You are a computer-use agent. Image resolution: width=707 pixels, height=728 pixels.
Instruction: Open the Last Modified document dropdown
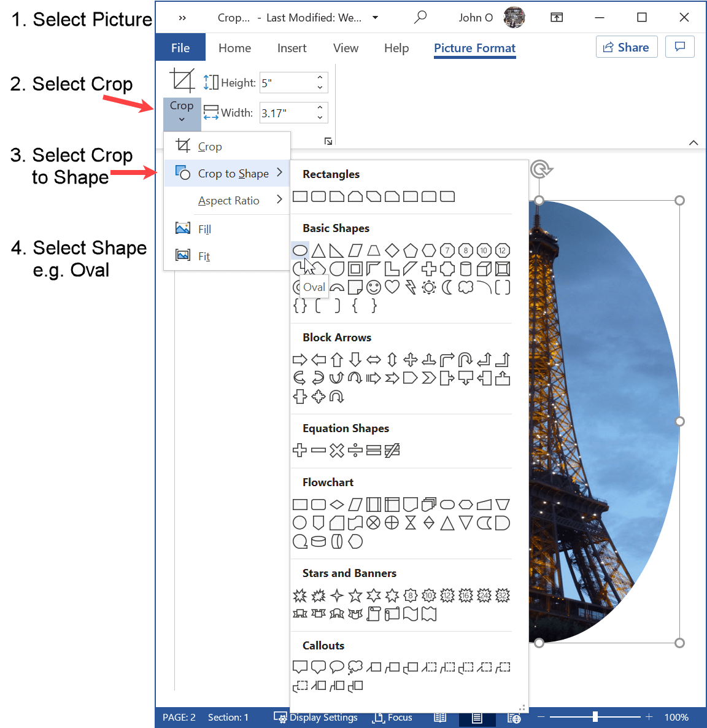375,18
